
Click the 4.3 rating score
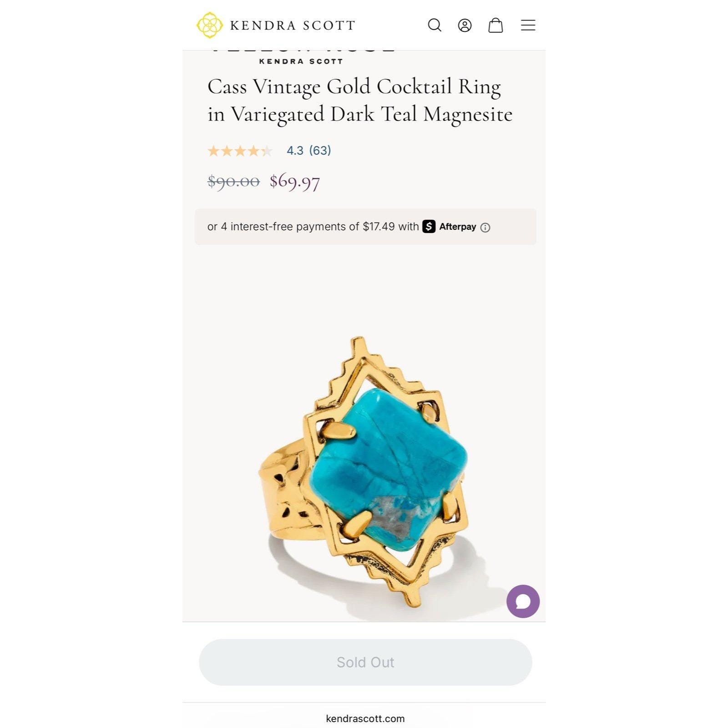click(x=295, y=151)
